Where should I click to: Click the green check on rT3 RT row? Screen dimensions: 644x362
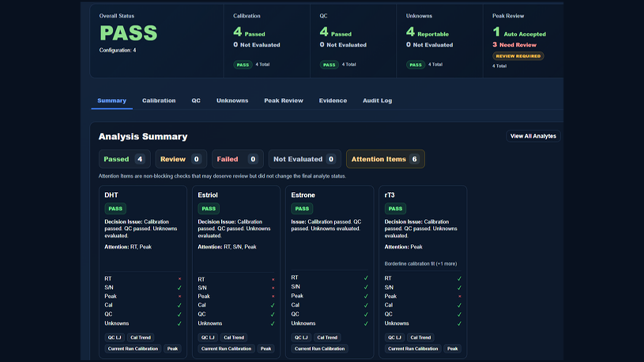click(460, 278)
